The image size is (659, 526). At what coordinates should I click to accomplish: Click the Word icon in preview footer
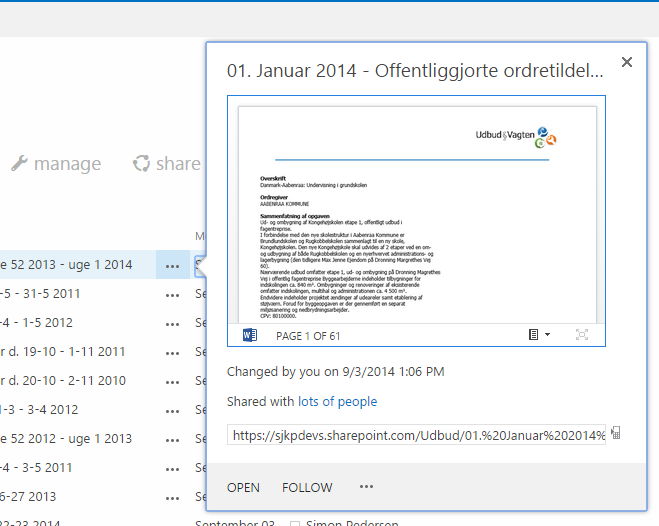(x=249, y=335)
